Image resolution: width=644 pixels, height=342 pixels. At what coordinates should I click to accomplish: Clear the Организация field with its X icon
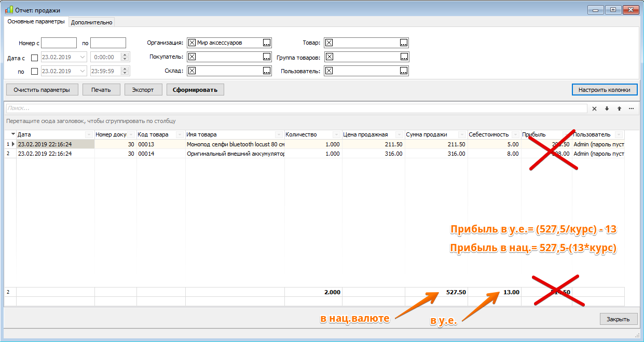click(192, 43)
